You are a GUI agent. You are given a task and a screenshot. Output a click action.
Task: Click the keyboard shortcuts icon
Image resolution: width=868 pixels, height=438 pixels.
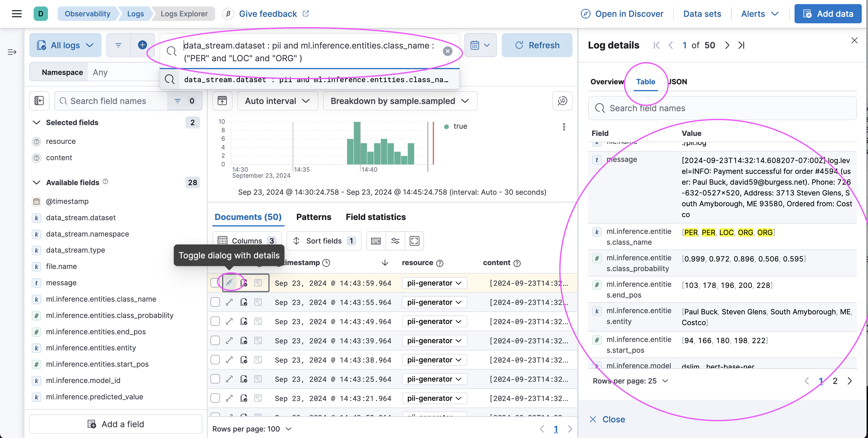pos(376,241)
